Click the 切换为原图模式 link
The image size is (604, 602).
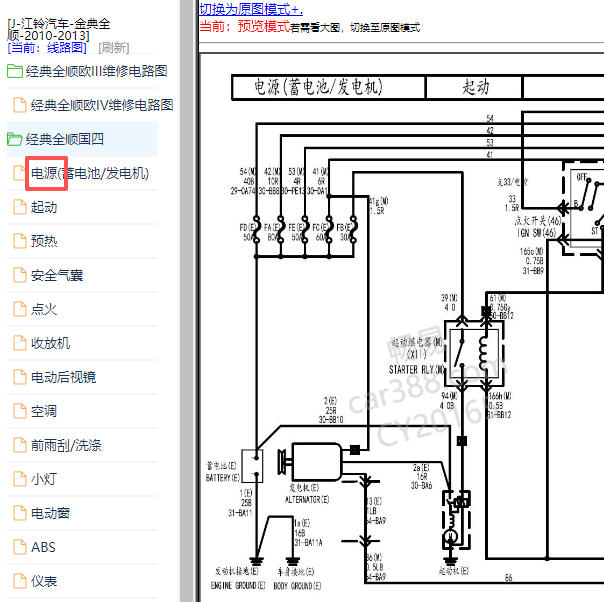(251, 9)
